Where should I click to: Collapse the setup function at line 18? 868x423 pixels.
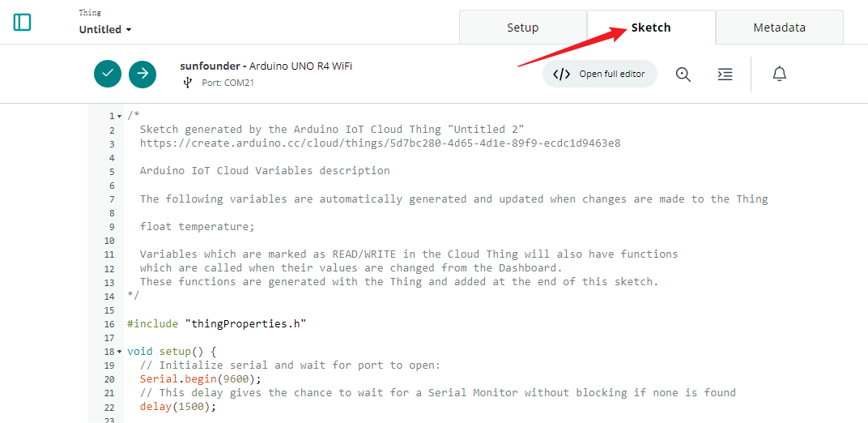click(x=119, y=352)
